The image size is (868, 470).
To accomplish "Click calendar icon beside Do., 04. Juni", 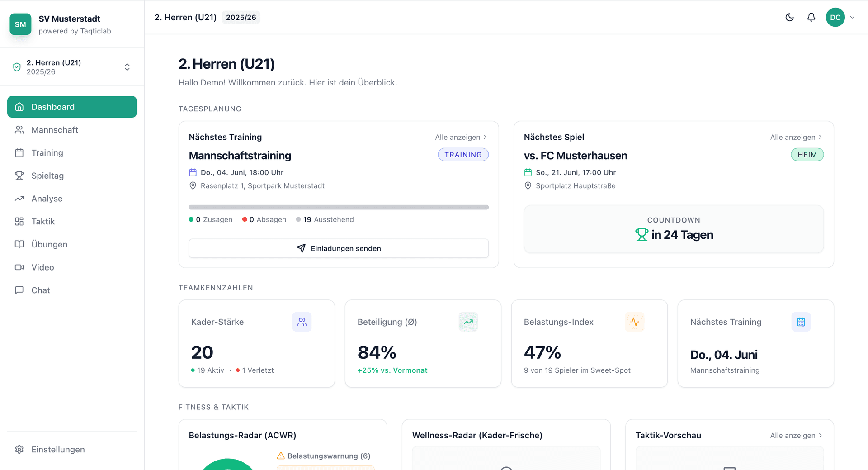I will pyautogui.click(x=193, y=172).
